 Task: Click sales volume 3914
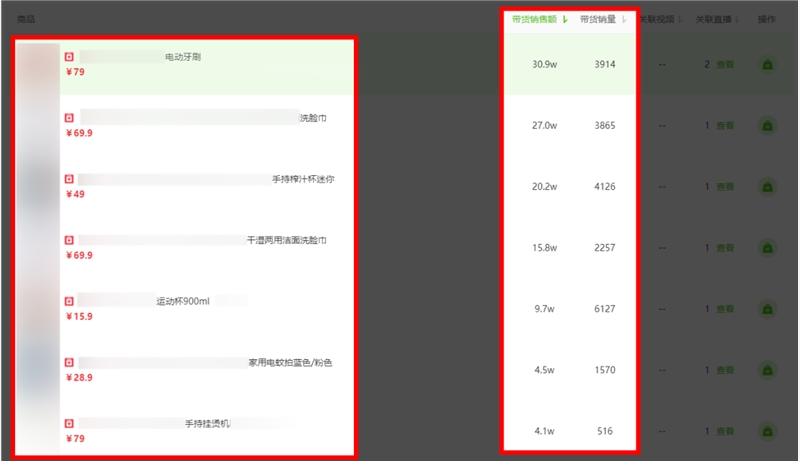[605, 65]
